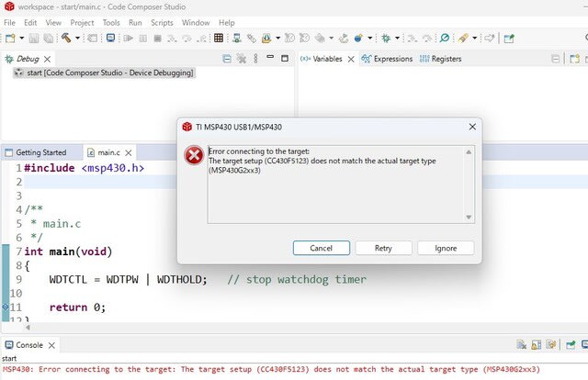Image resolution: width=588 pixels, height=380 pixels.
Task: Click the New project toolbar icon
Action: click(x=10, y=39)
